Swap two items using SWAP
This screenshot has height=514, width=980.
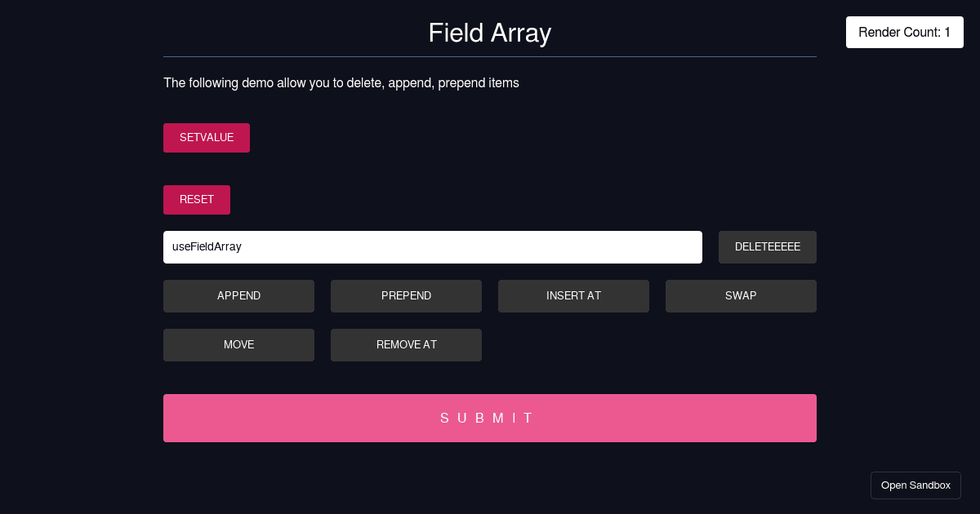[x=741, y=295]
